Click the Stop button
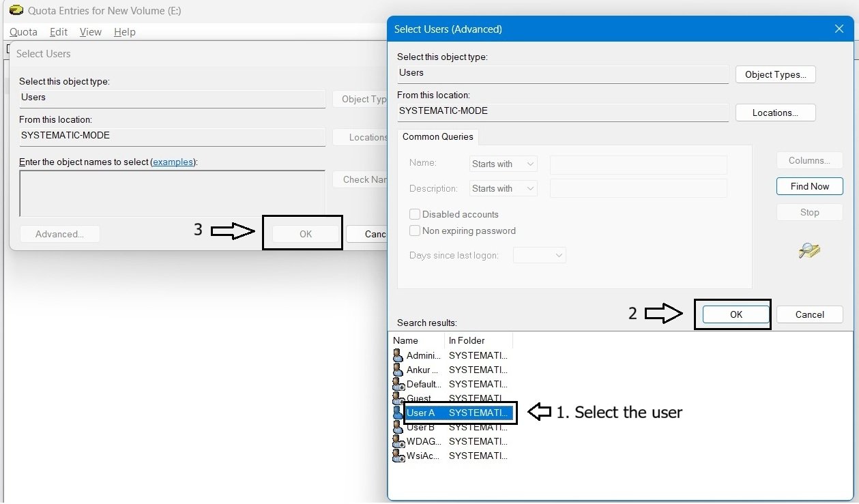The height and width of the screenshot is (504, 859). (810, 212)
